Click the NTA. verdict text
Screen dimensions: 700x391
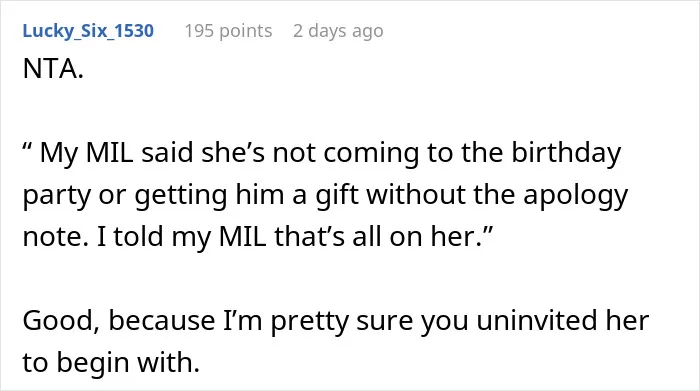pos(53,69)
